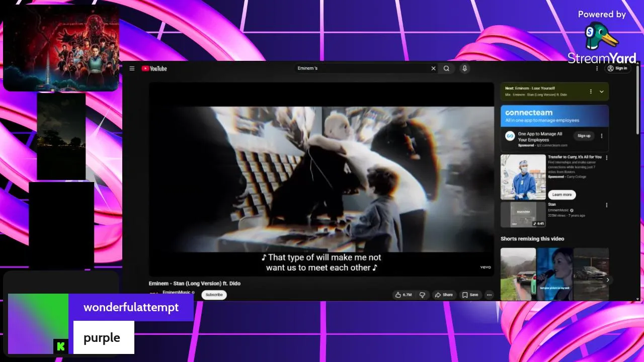Viewport: 644px width, 362px height.
Task: Click the YouTube page vertical scrollbar
Action: (x=638, y=101)
